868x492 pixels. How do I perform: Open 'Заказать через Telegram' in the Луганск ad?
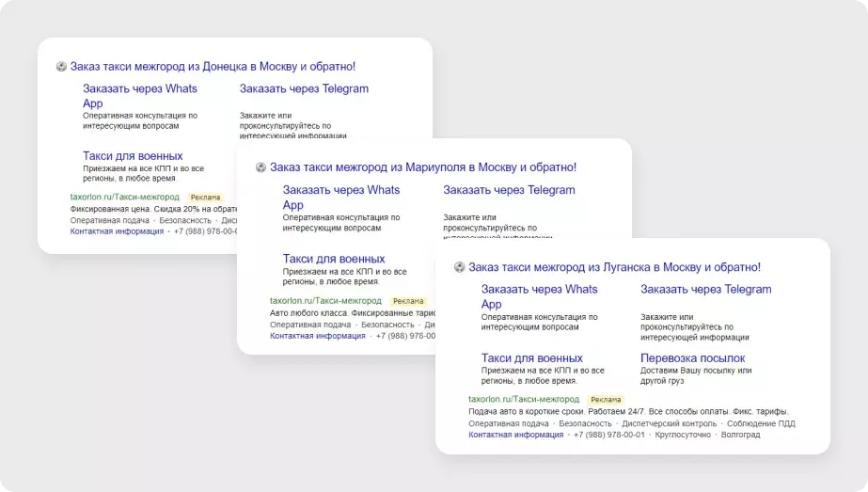(706, 289)
